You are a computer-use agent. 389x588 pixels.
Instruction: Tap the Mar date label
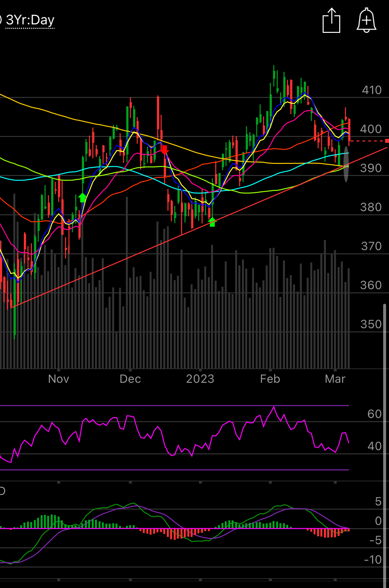coord(335,379)
